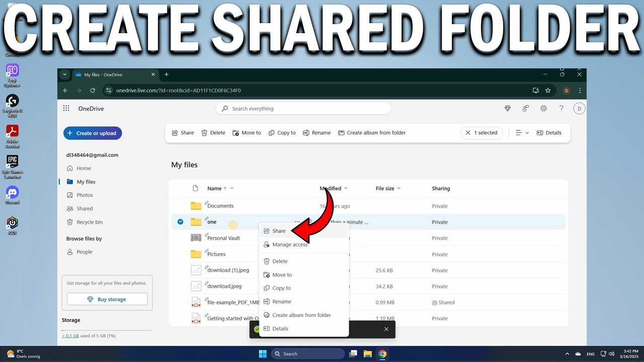Viewport: 644px width, 362px height.
Task: Open Shared in sidebar
Action: (80, 209)
